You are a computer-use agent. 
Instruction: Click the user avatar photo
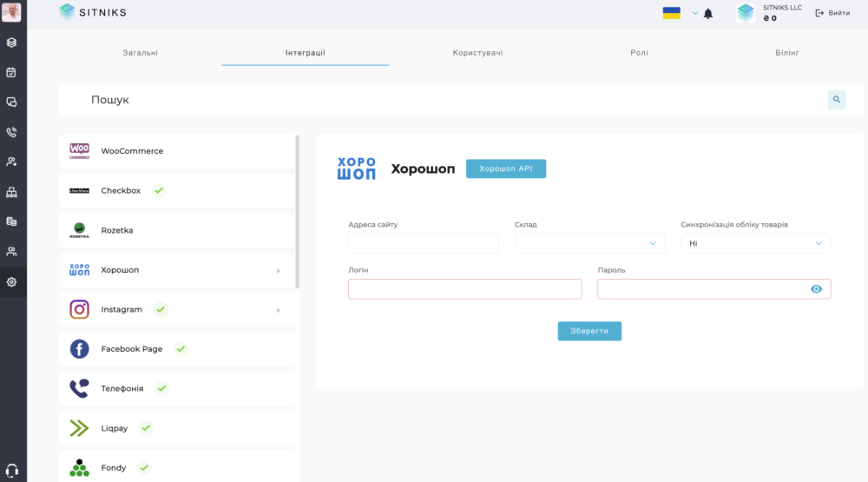point(11,11)
